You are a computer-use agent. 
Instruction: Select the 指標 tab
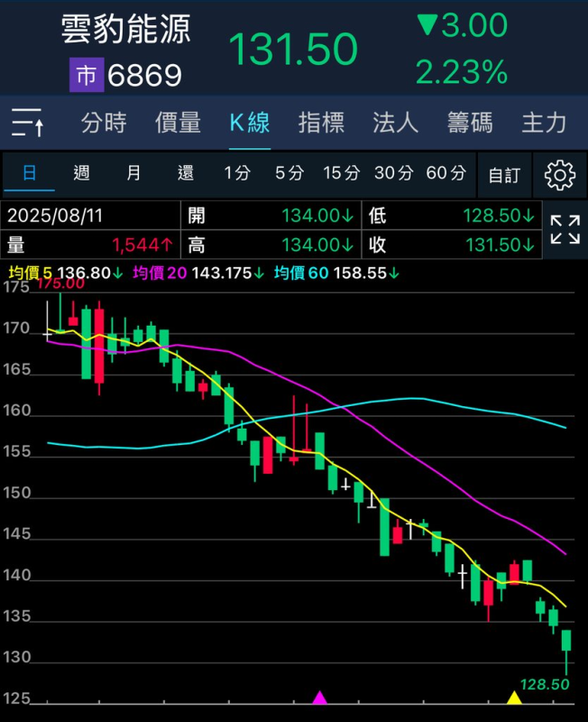[x=321, y=123]
